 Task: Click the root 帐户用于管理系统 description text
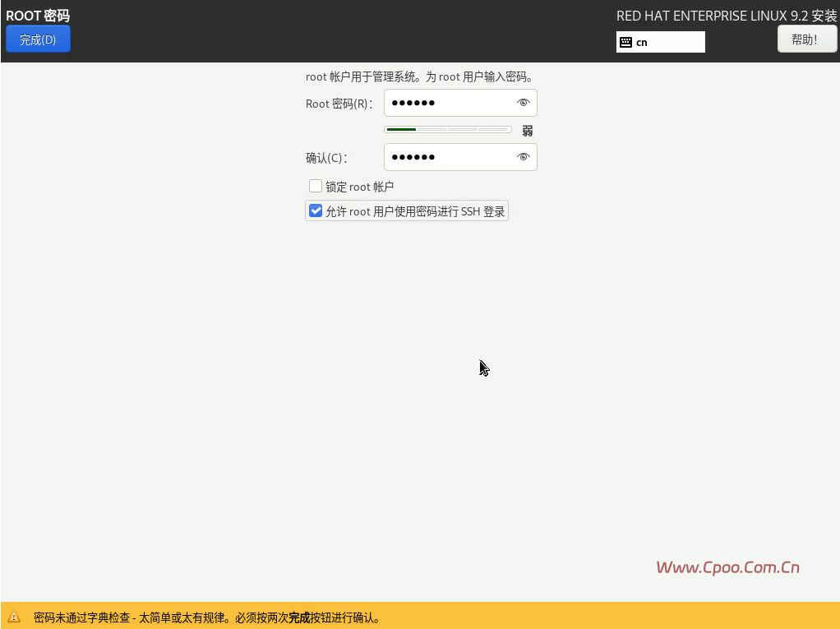point(420,76)
